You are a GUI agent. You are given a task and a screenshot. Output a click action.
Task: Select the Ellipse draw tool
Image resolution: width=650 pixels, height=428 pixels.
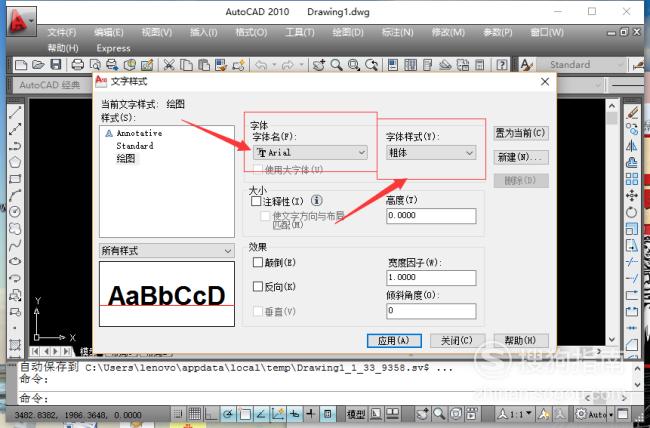pos(15,261)
